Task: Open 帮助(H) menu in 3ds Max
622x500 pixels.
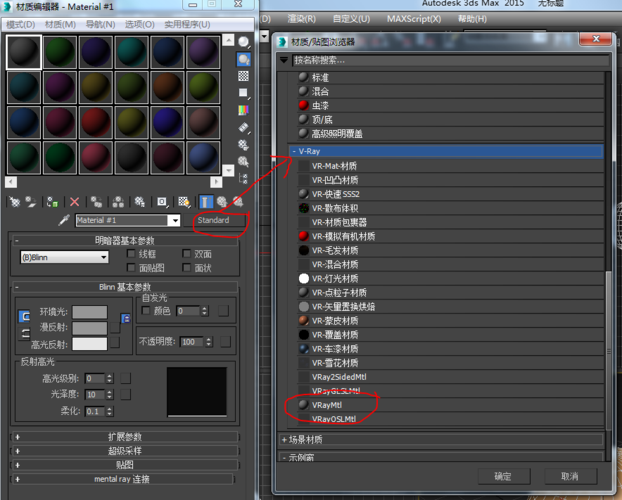Action: [x=472, y=19]
